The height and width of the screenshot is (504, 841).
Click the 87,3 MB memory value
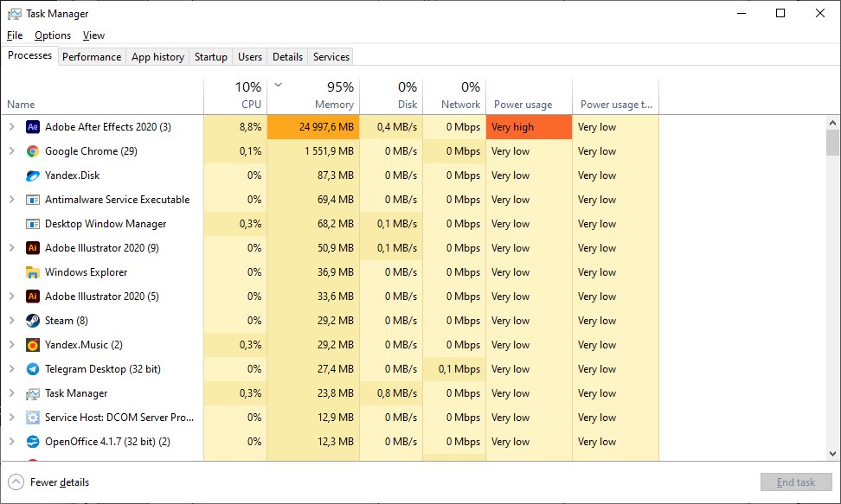335,175
